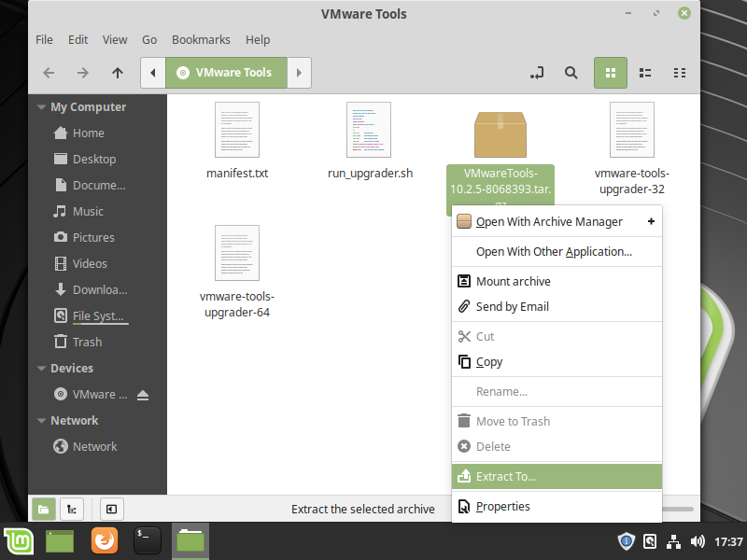This screenshot has width=747, height=560.
Task: Click the file manager taskbar button
Action: click(190, 541)
